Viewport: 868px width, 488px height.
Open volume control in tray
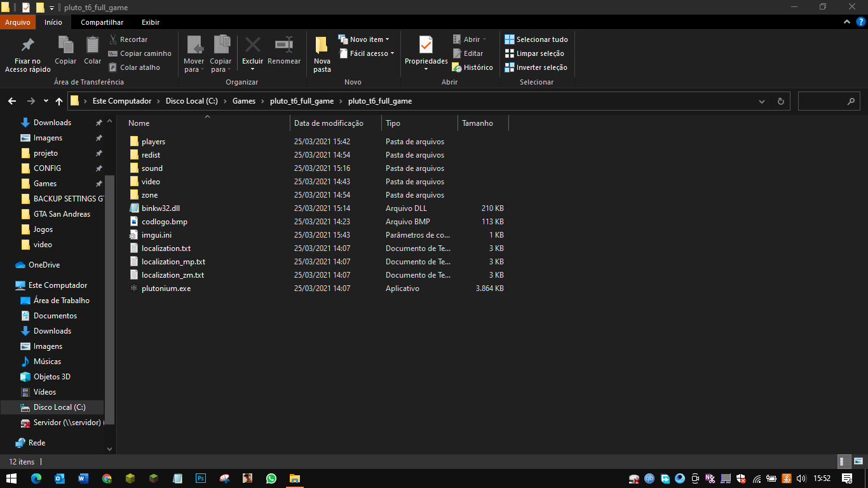point(801,478)
